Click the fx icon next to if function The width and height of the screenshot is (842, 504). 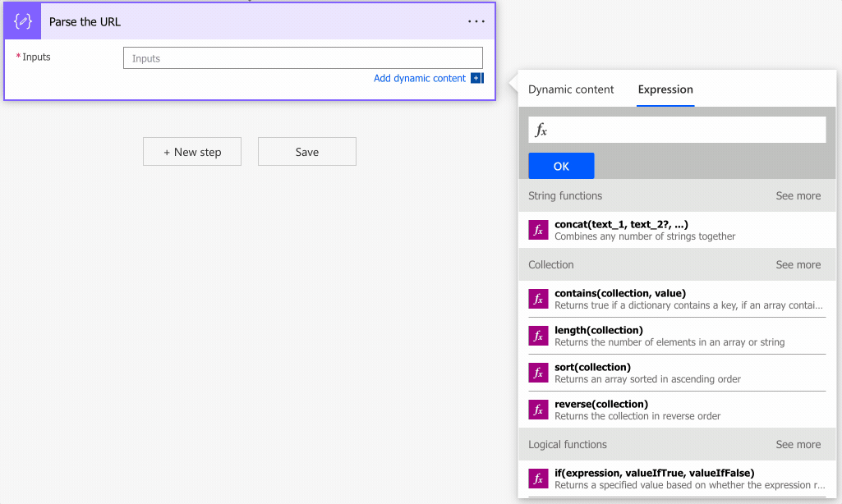point(538,479)
